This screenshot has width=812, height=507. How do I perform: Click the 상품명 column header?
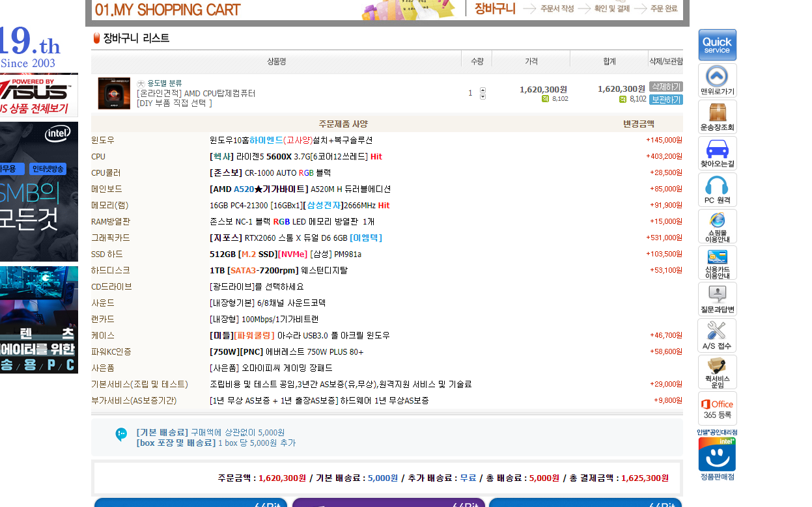pos(276,61)
